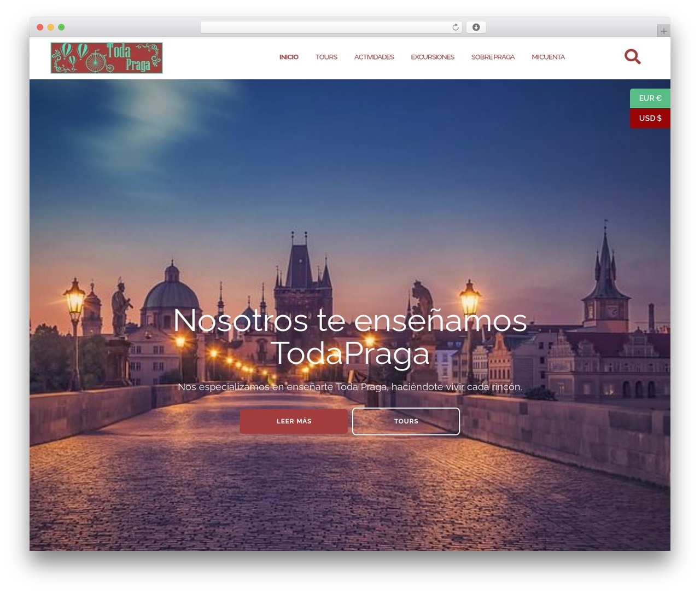Minimize the window with yellow button
This screenshot has height=593, width=700.
(51, 27)
